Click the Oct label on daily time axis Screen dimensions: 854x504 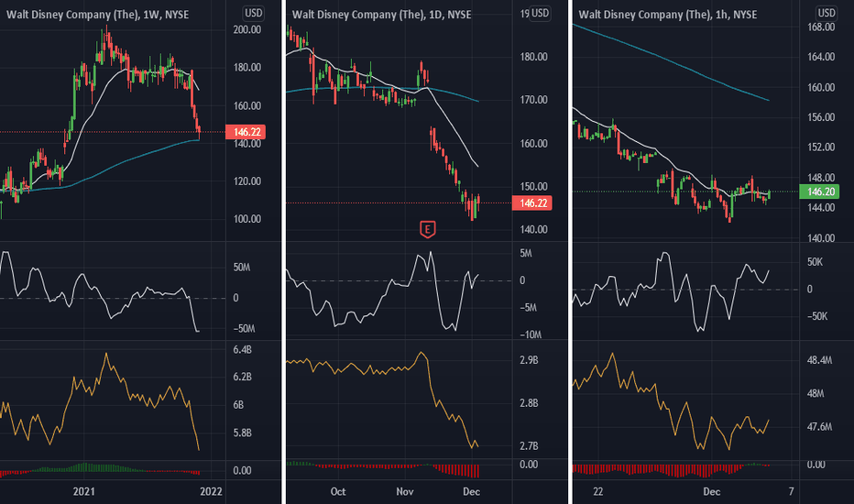pyautogui.click(x=338, y=491)
